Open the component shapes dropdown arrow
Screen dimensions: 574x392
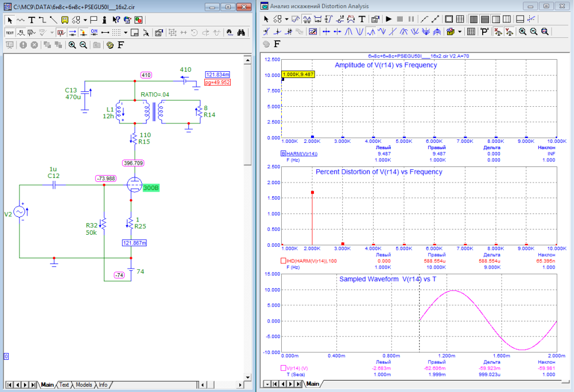(85, 20)
